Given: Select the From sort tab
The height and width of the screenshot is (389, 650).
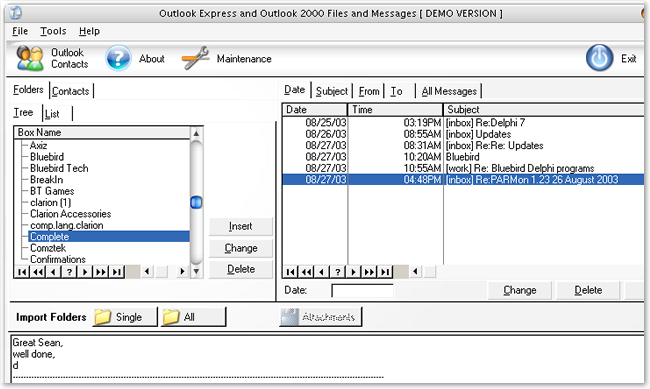Looking at the screenshot, I should [369, 91].
